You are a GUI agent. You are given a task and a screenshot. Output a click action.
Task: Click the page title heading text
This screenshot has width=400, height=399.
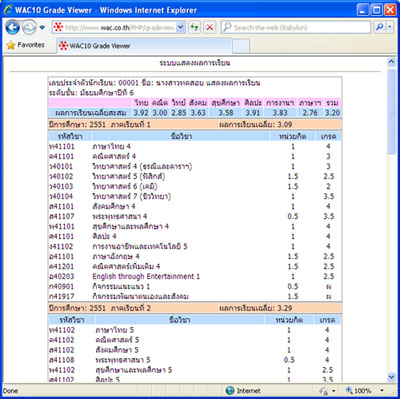pyautogui.click(x=195, y=63)
